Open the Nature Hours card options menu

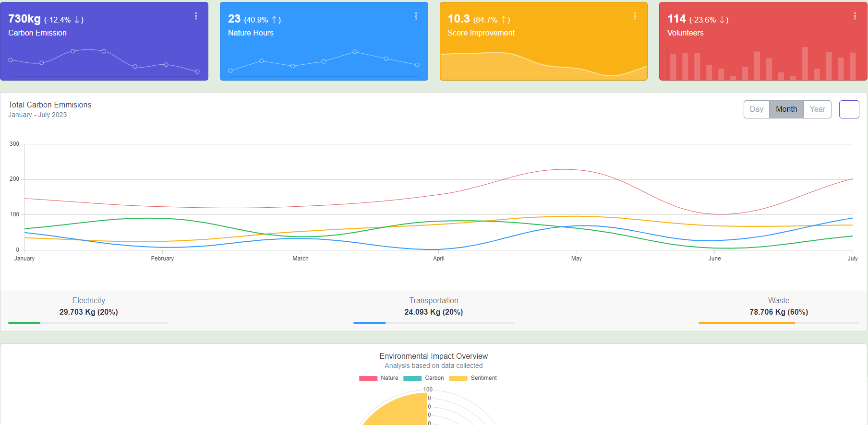click(x=416, y=16)
